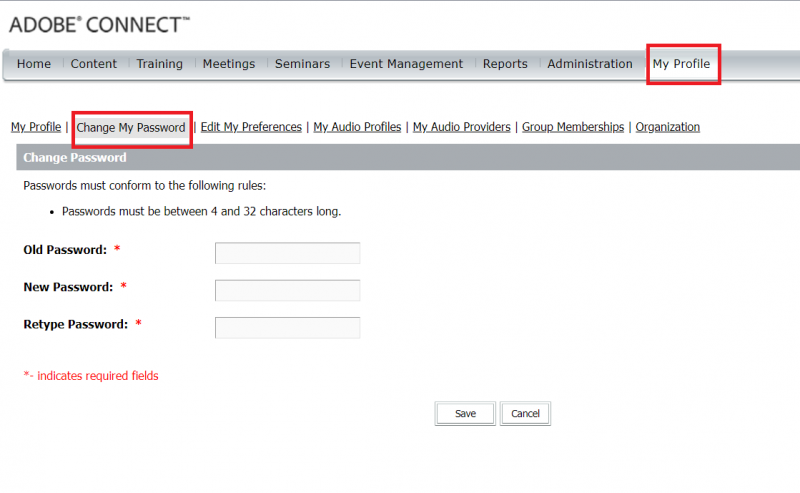Click into the New Password field
Image resolution: width=800 pixels, height=493 pixels.
287,290
